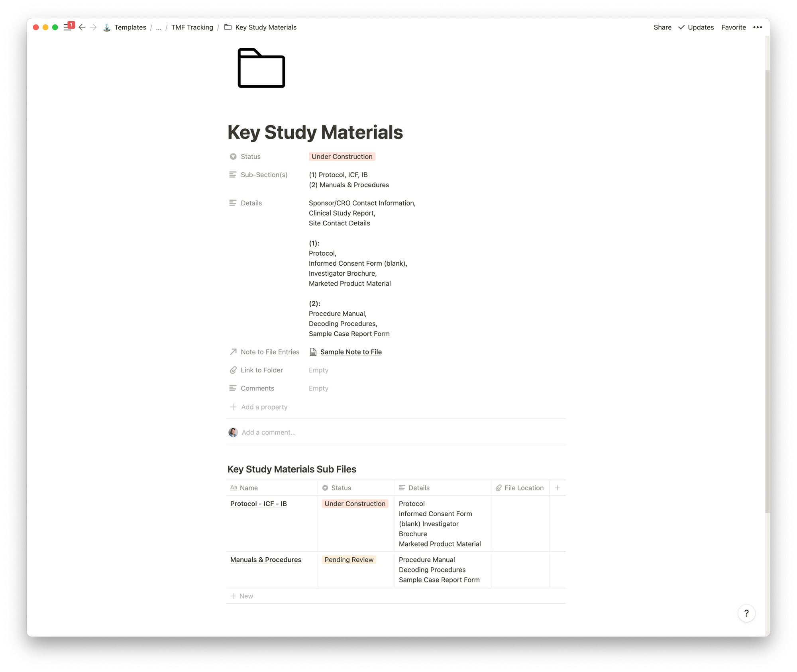Go forward using the right arrow
This screenshot has width=797, height=672.
[x=93, y=27]
